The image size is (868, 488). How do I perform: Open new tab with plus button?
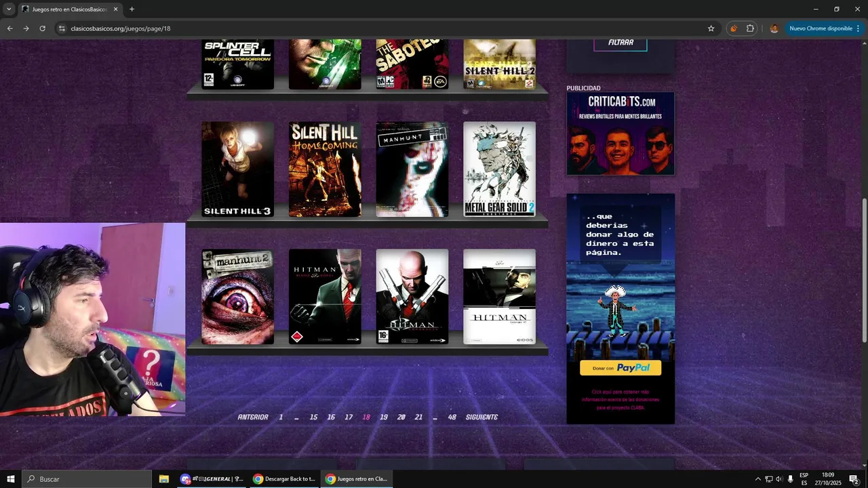pyautogui.click(x=132, y=9)
